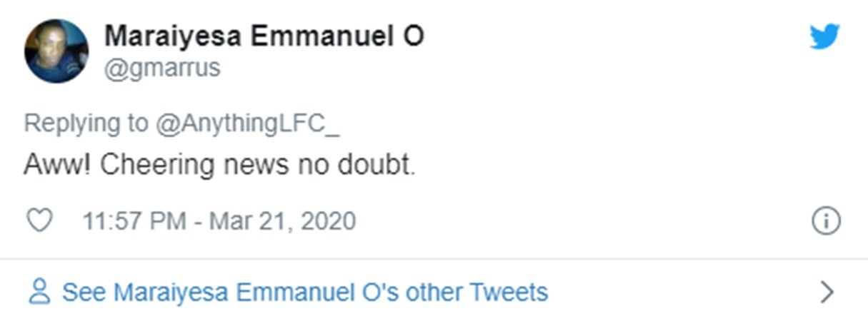This screenshot has height=321, width=868.
Task: See Maraiyesa Emmanuel O's other Tweets
Action: (x=305, y=292)
